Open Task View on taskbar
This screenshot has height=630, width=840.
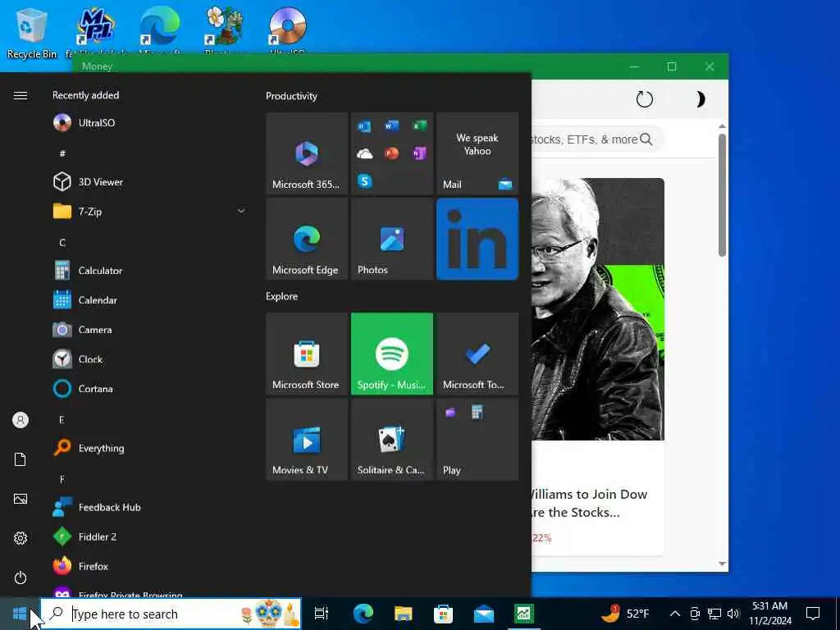(x=322, y=614)
